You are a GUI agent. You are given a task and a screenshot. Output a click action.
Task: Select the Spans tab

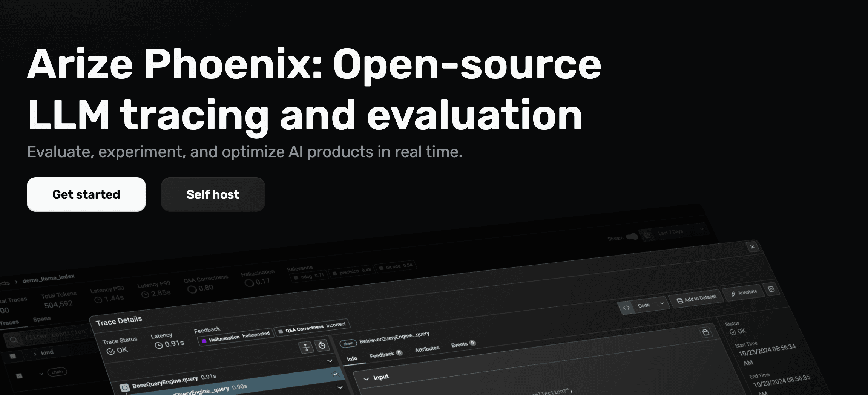42,319
